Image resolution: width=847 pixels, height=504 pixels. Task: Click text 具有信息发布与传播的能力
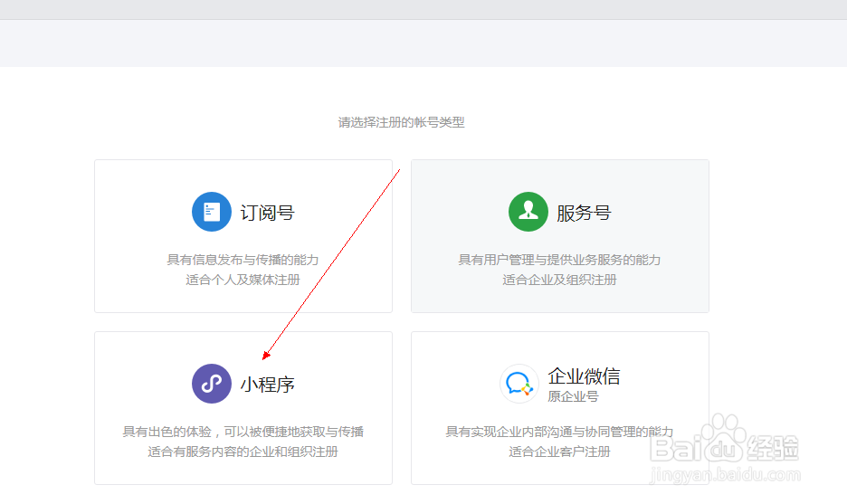[x=243, y=260]
